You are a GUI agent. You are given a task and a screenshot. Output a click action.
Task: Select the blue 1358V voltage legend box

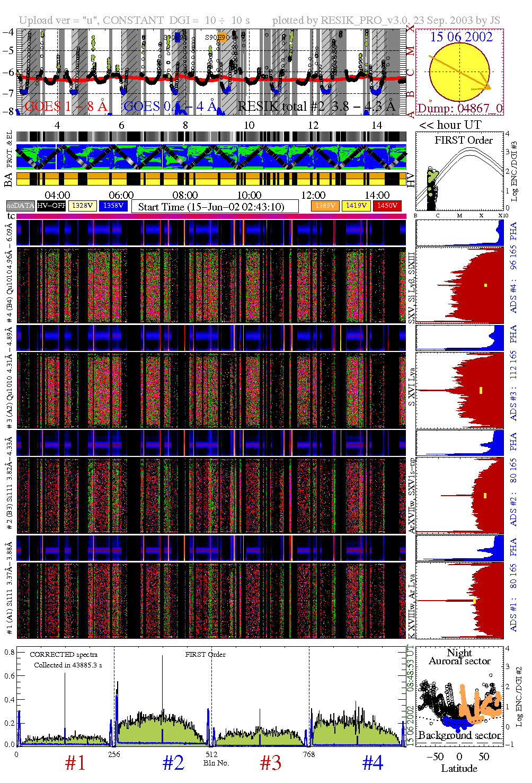pos(113,206)
